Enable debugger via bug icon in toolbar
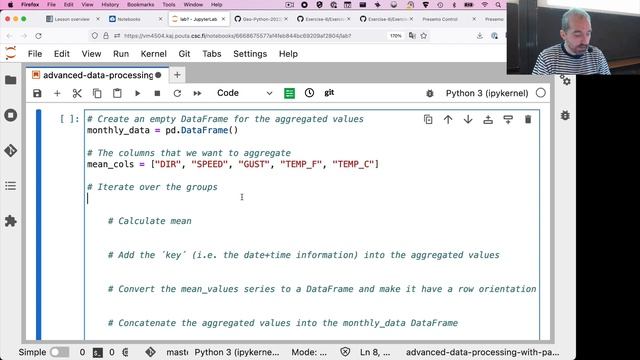The height and width of the screenshot is (360, 640). pos(430,93)
